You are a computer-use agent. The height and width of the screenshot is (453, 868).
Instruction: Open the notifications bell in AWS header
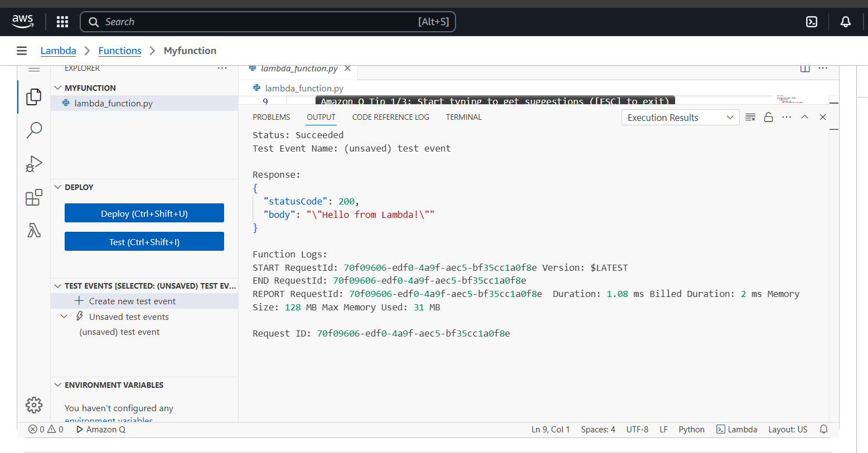(x=846, y=22)
